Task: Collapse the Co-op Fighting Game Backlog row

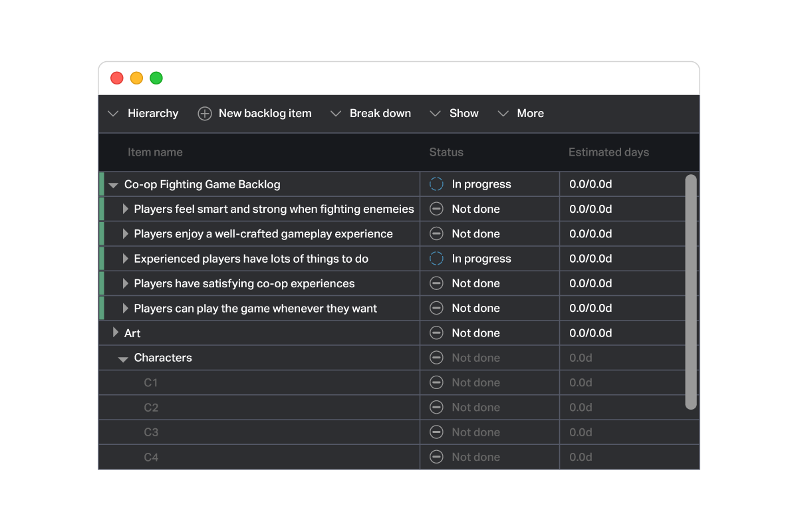Action: tap(112, 184)
